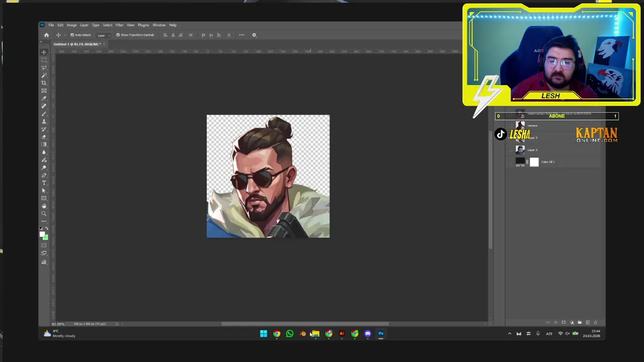This screenshot has width=644, height=362.
Task: Select the History Brush tool
Action: pos(44,129)
